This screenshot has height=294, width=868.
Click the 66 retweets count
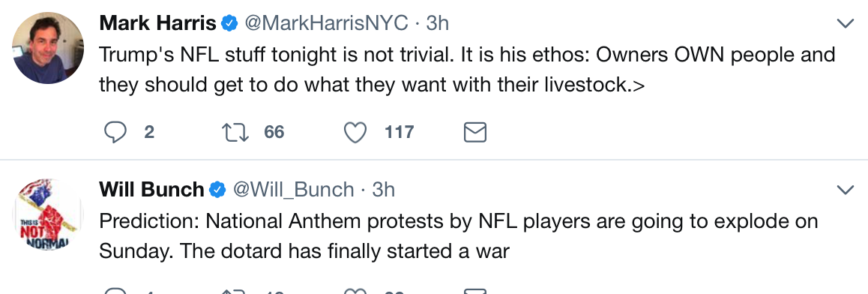(x=274, y=132)
